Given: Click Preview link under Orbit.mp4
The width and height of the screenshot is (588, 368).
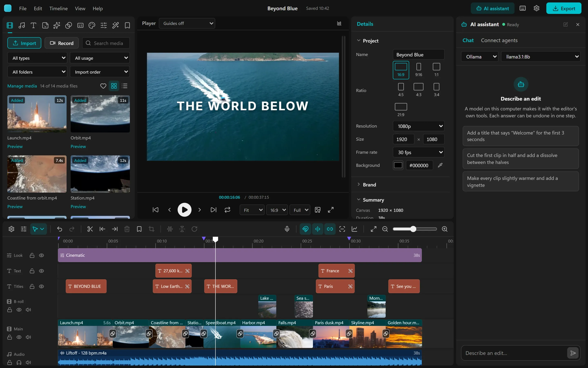Looking at the screenshot, I should click(78, 147).
